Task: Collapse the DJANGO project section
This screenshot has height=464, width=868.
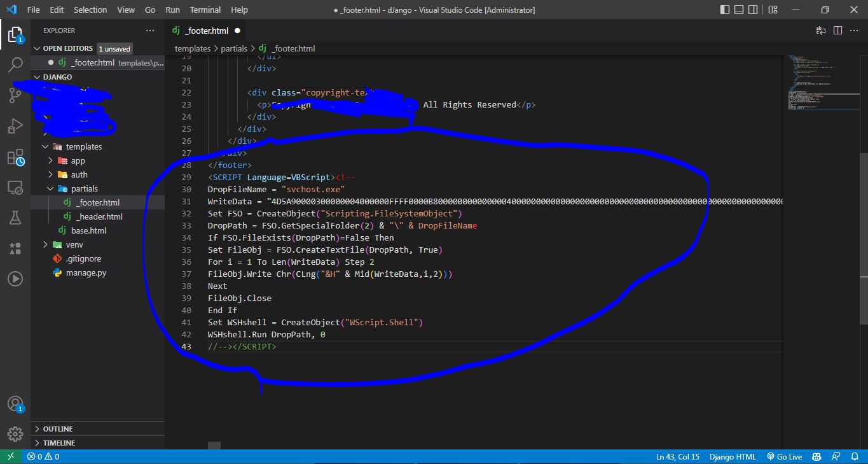Action: (97, 77)
